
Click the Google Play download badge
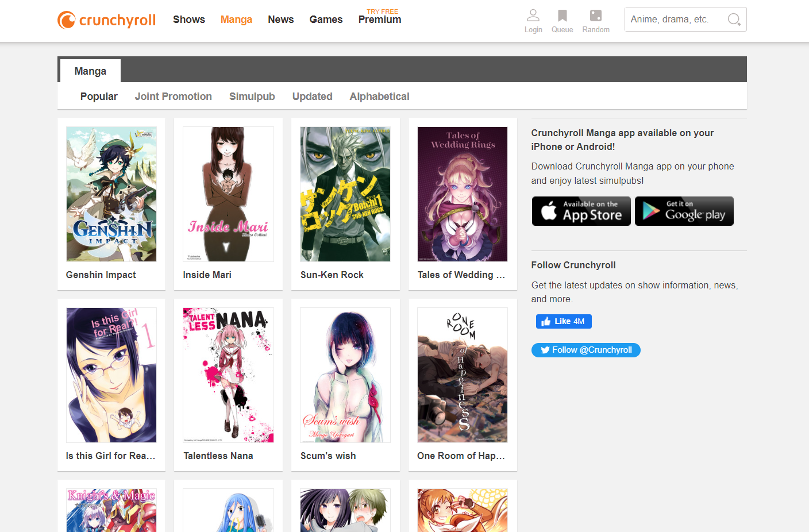[x=684, y=211]
